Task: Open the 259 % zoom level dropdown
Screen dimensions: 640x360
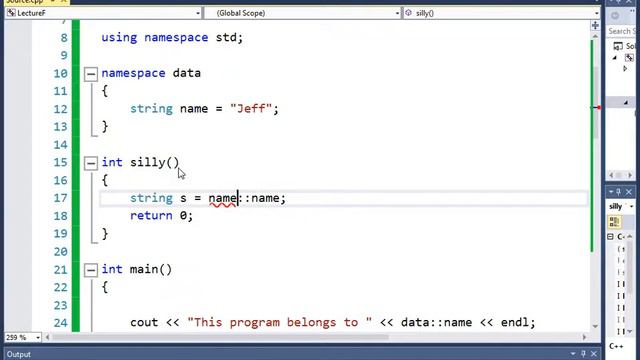Action: [38, 338]
